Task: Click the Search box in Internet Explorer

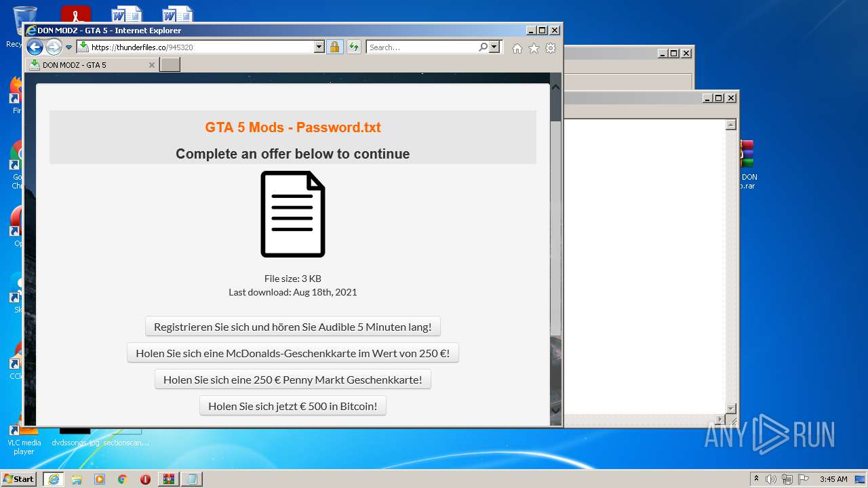Action: [422, 47]
